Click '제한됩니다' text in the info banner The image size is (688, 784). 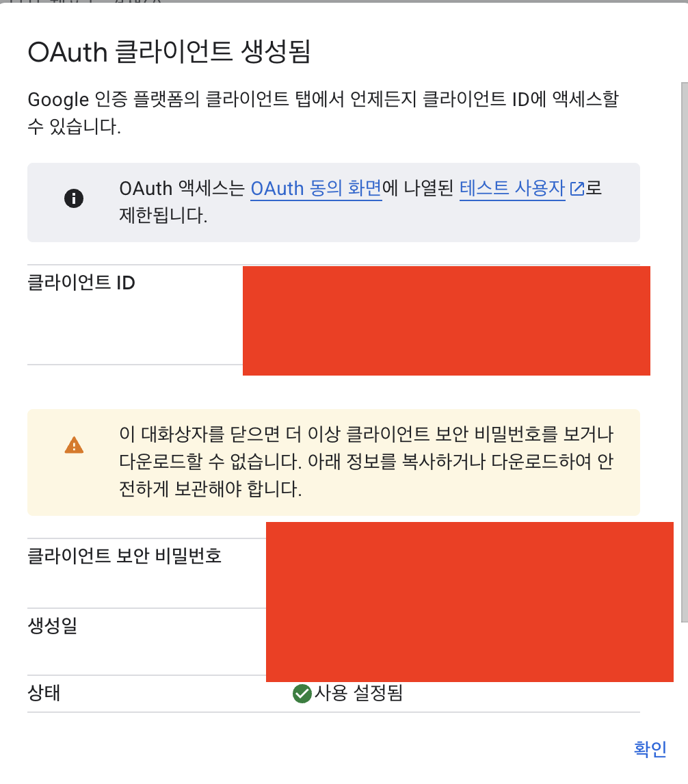[x=163, y=216]
